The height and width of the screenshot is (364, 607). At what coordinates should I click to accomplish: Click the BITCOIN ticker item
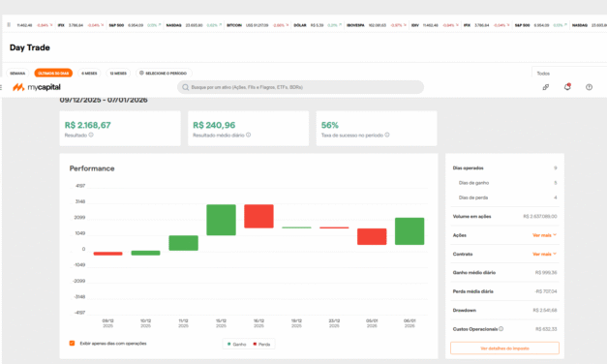point(258,25)
